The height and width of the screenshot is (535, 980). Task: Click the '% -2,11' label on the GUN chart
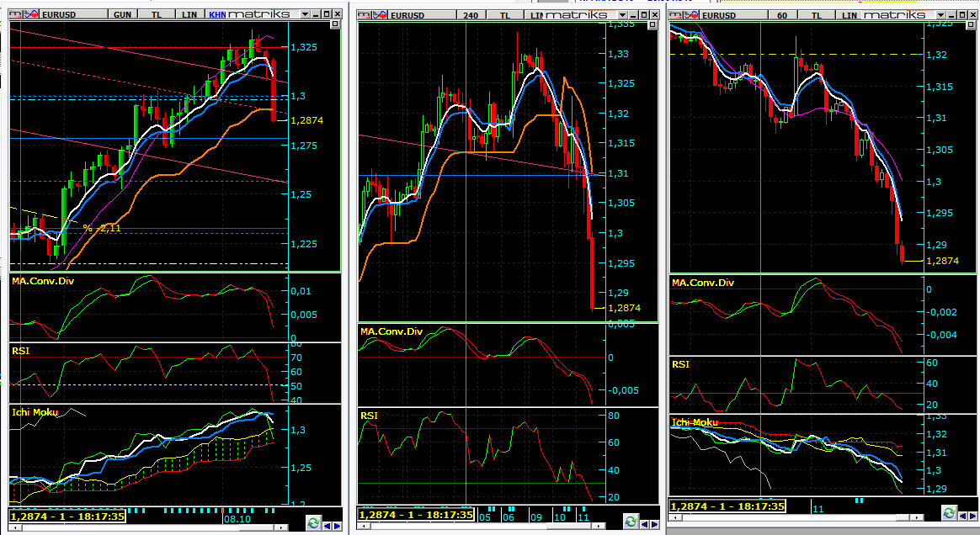102,229
